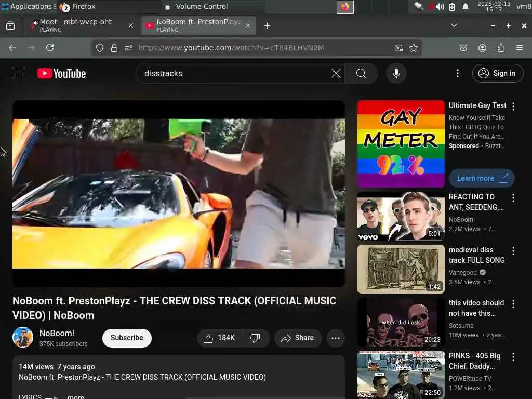Like the video with thumbs up
The image size is (532, 399).
coord(220,338)
